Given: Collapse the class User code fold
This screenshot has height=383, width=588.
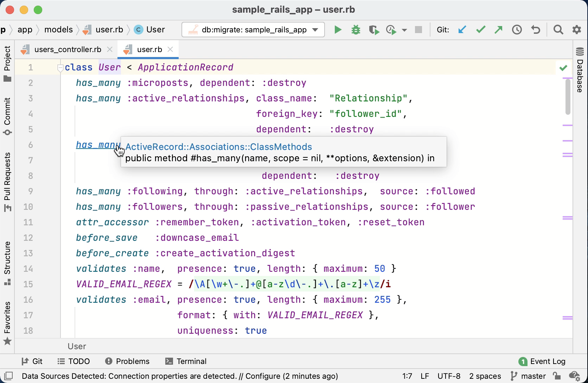Looking at the screenshot, I should tap(60, 68).
